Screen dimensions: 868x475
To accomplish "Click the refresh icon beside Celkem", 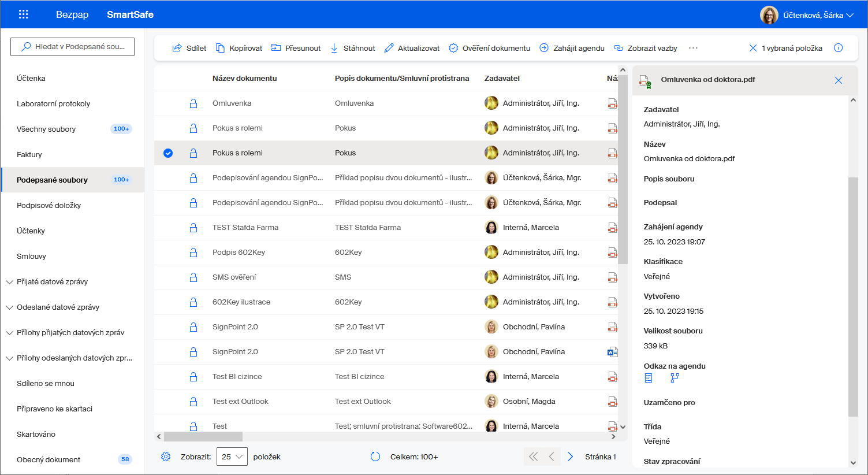I will pyautogui.click(x=375, y=457).
